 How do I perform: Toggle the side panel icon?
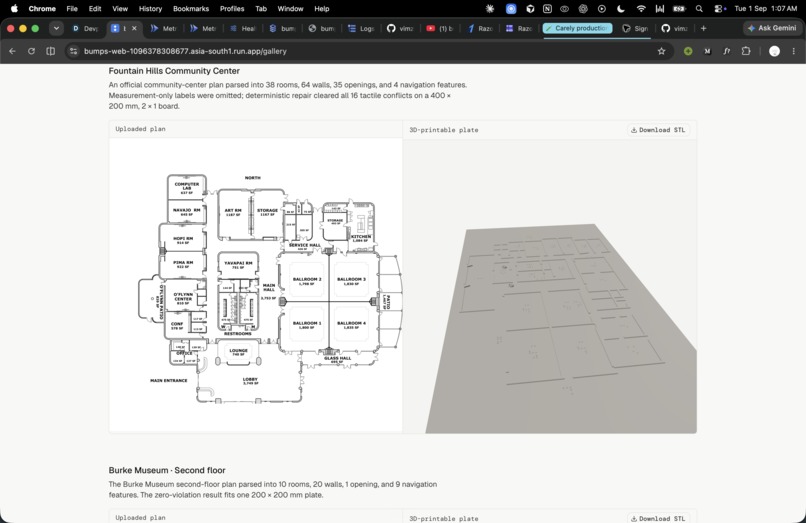[x=50, y=51]
